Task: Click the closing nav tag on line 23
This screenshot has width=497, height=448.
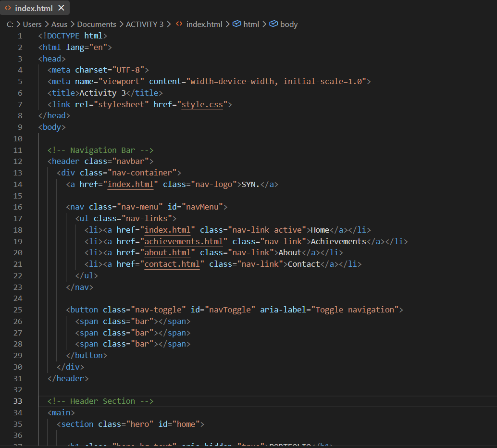Action: coord(80,287)
